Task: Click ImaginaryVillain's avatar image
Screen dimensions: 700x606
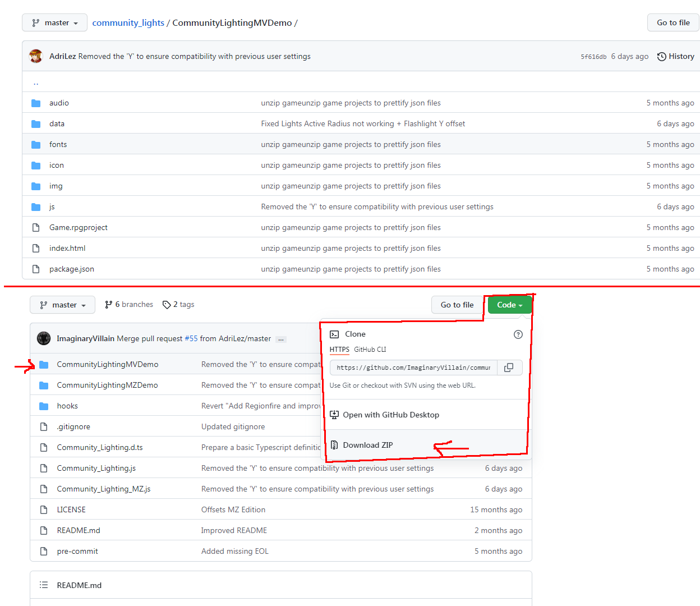Action: pos(44,338)
